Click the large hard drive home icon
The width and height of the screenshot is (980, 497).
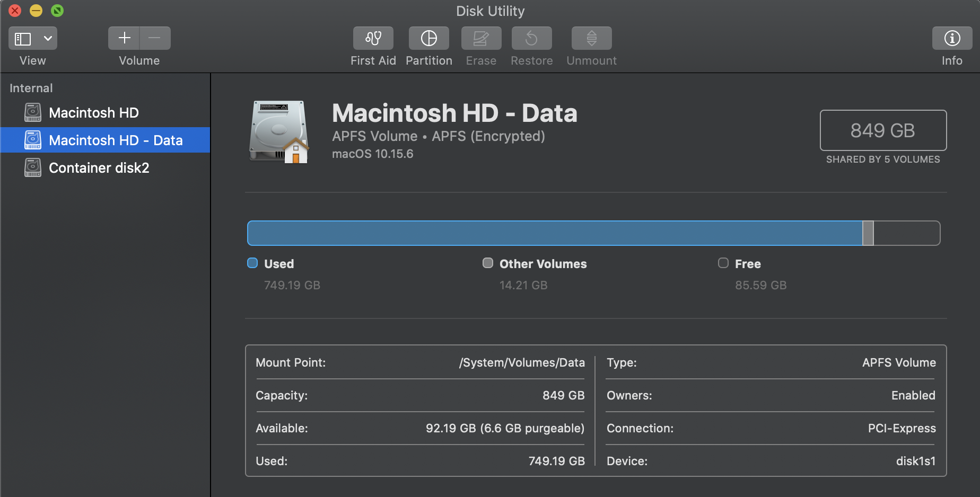279,131
